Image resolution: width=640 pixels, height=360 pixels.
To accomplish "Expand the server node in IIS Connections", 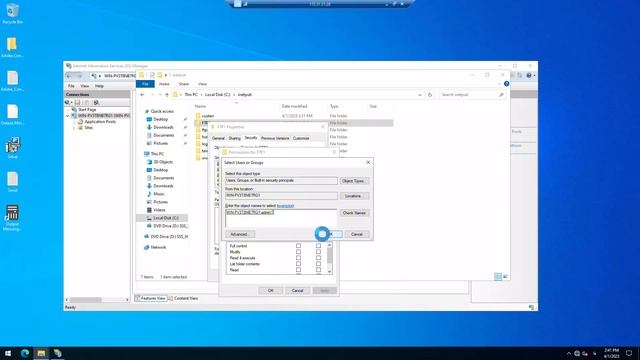I will (68, 116).
